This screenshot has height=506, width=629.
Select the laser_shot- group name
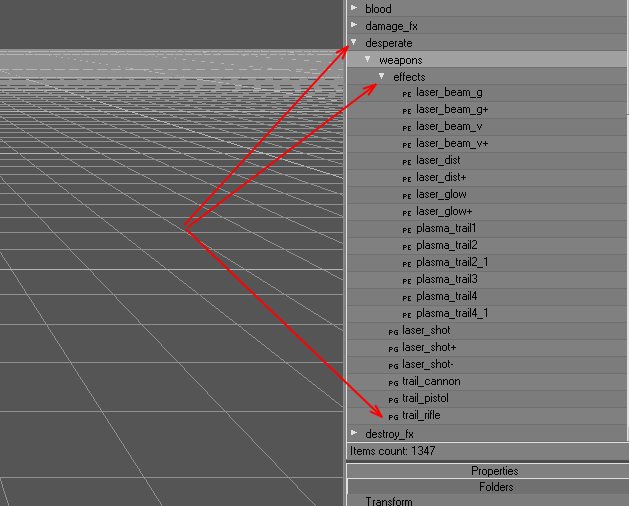[x=428, y=364]
